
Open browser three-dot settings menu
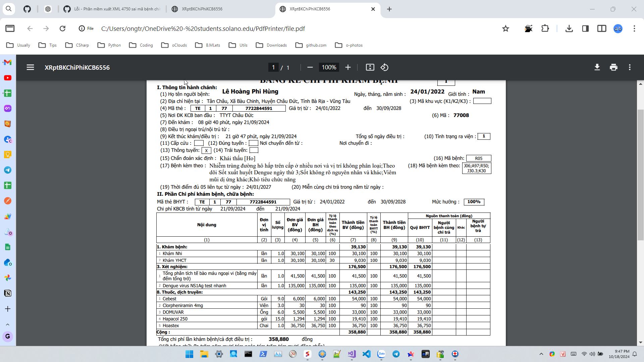tap(634, 28)
